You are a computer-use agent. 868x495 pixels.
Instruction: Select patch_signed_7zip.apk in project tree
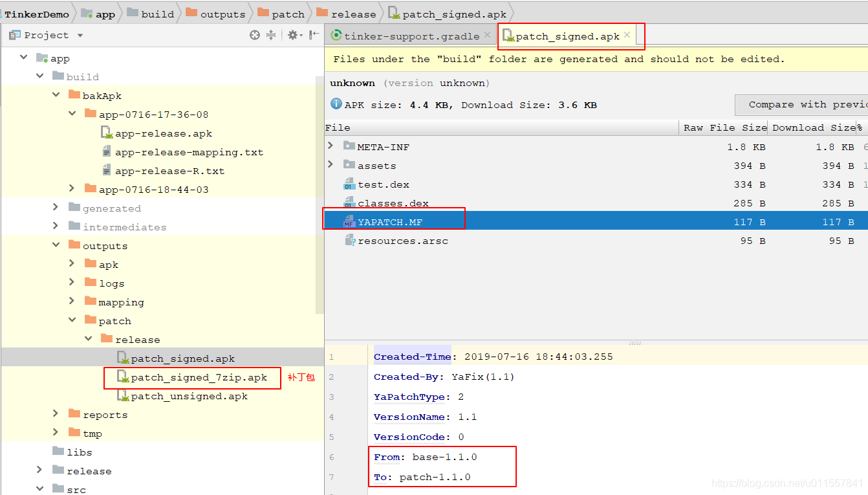(x=199, y=377)
